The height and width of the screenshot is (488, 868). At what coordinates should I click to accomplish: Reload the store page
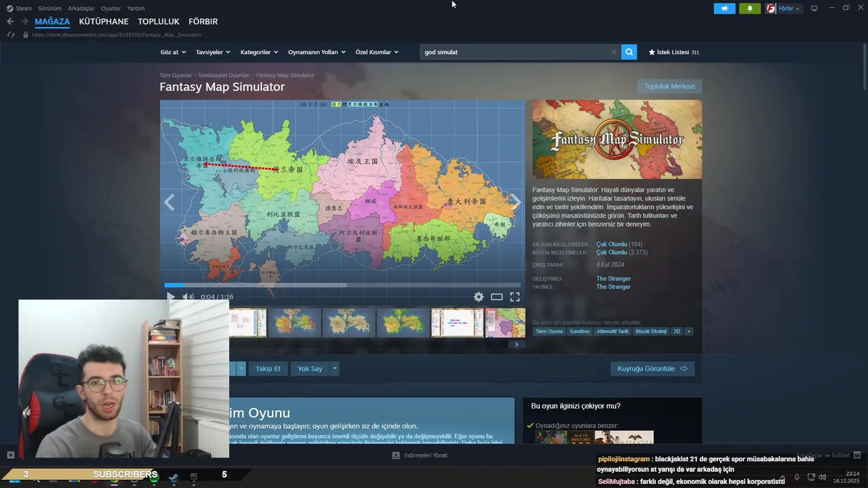coord(10,35)
